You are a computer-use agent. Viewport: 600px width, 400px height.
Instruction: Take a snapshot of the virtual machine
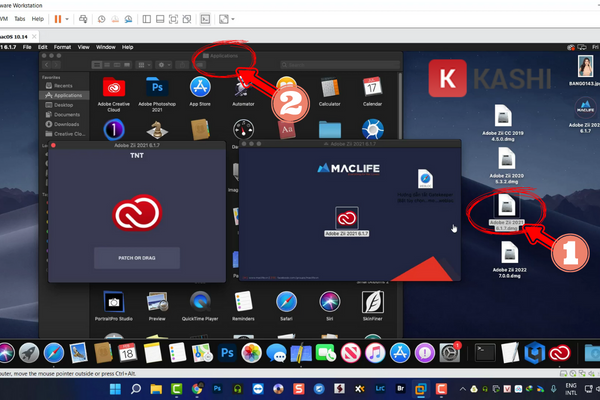(x=101, y=19)
